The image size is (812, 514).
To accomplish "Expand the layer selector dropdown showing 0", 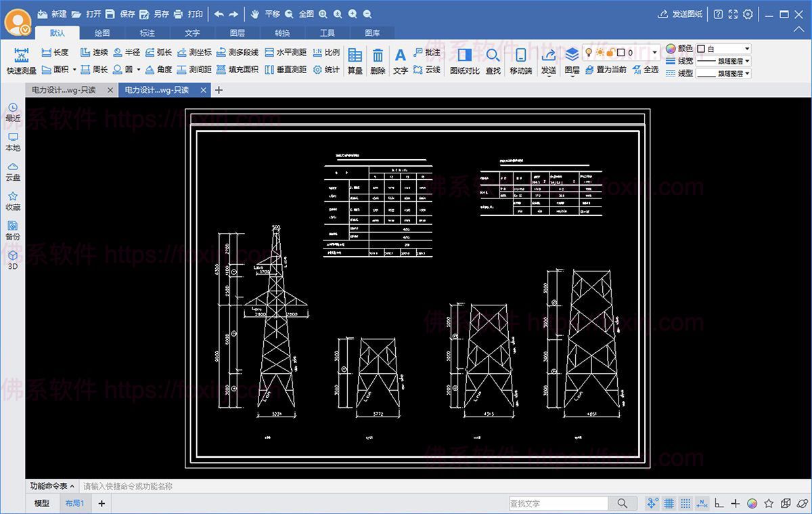I will 654,52.
